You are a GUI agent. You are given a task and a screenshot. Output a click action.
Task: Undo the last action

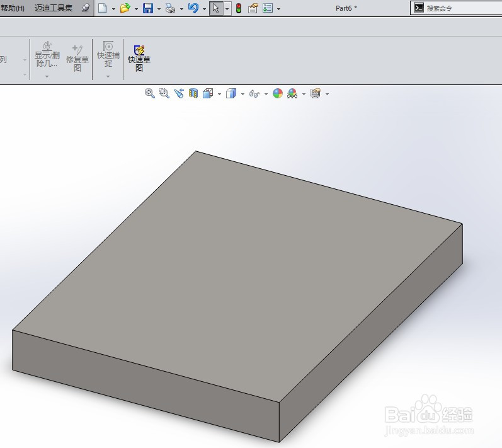[193, 8]
